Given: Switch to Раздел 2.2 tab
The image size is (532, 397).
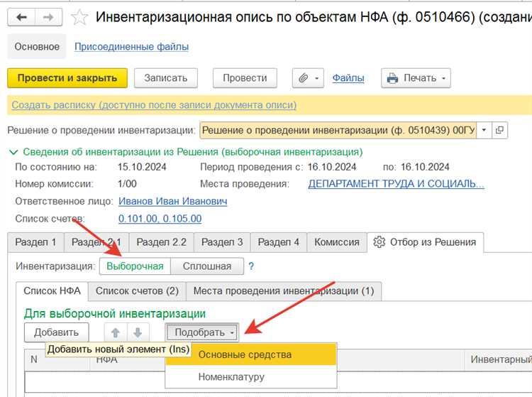Looking at the screenshot, I should (x=162, y=242).
